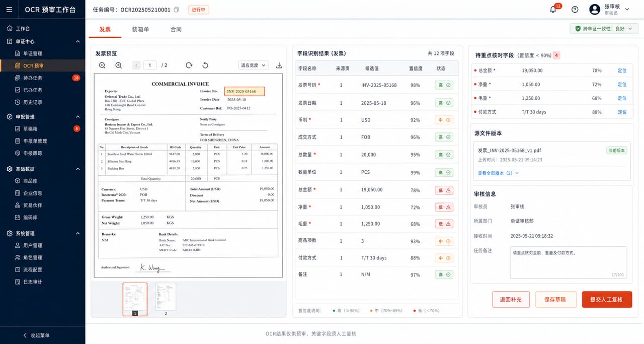This screenshot has width=644, height=344.
Task: Click the 草稿箱 sidebar icon
Action: 18,128
